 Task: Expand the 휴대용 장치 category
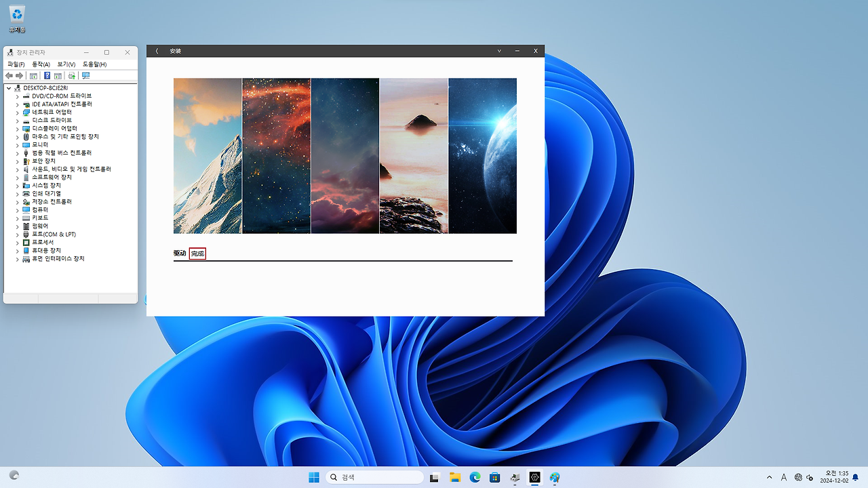tap(18, 251)
